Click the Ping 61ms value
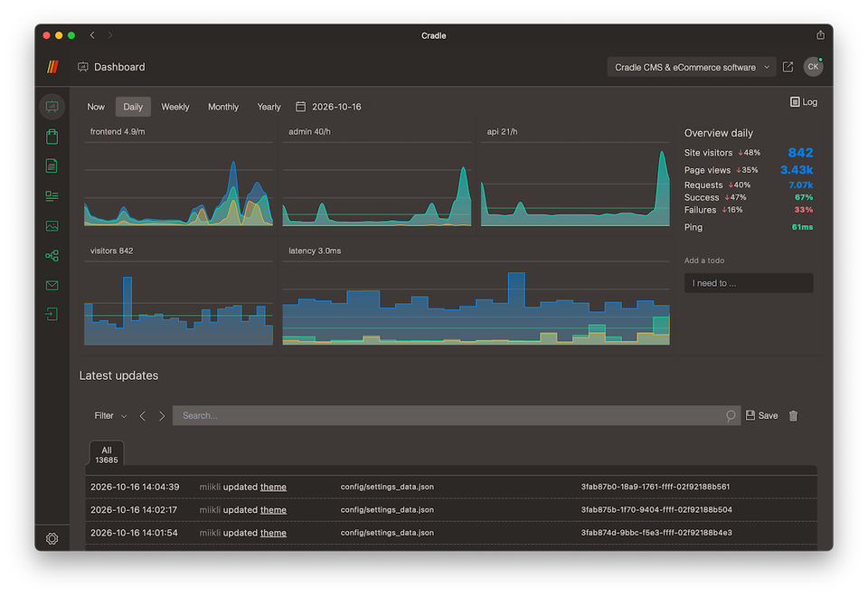 coord(802,227)
